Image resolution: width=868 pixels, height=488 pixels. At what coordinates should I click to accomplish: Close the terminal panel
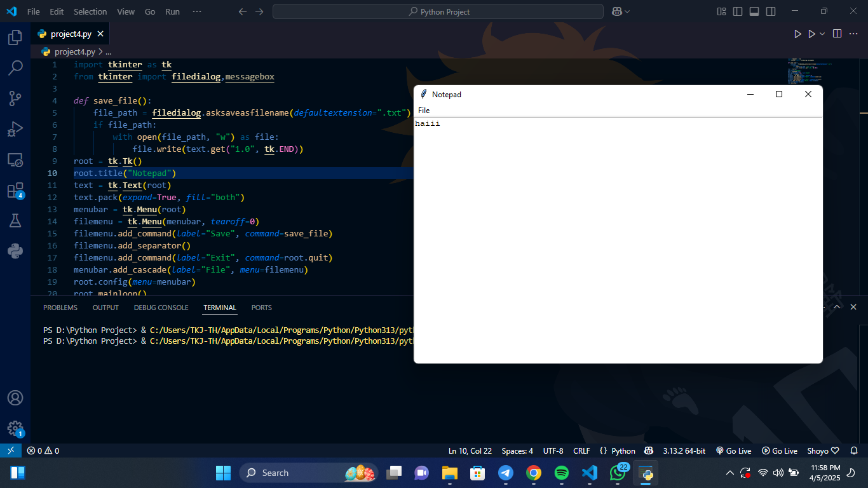[853, 307]
